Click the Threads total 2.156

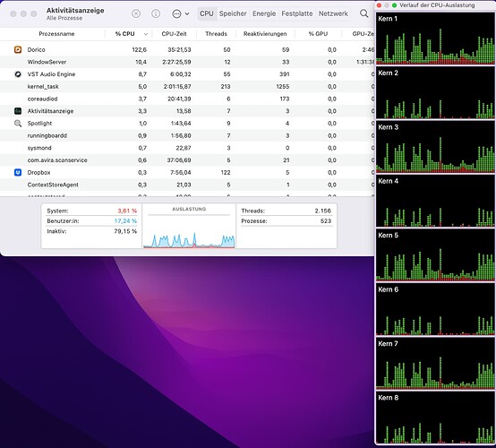pyautogui.click(x=322, y=211)
